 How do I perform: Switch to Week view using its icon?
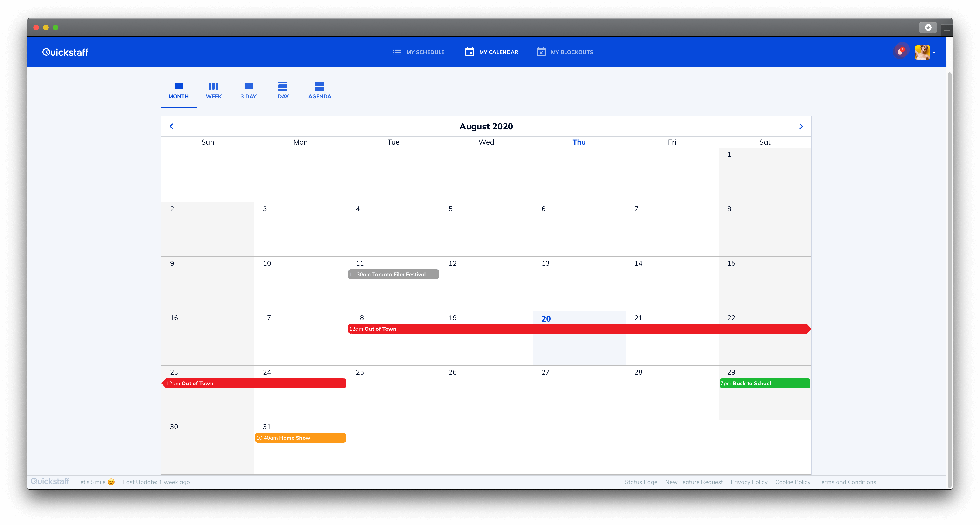pyautogui.click(x=213, y=86)
